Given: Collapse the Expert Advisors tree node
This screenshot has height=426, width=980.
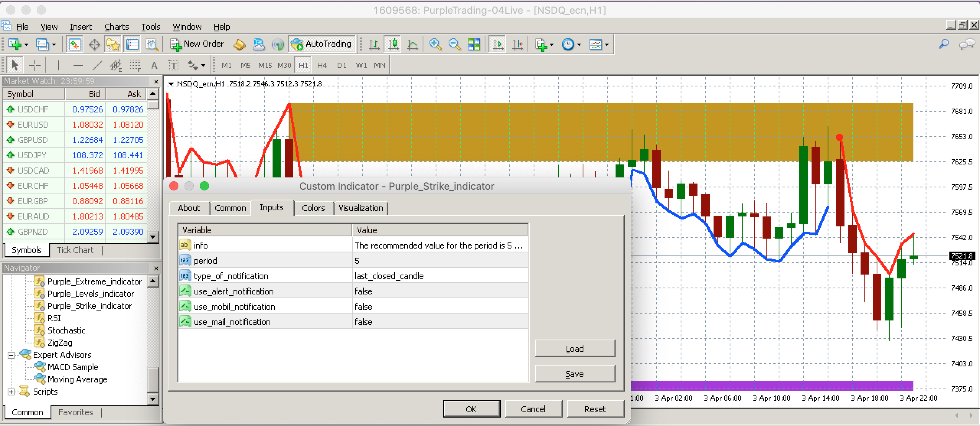Looking at the screenshot, I should click(x=11, y=355).
